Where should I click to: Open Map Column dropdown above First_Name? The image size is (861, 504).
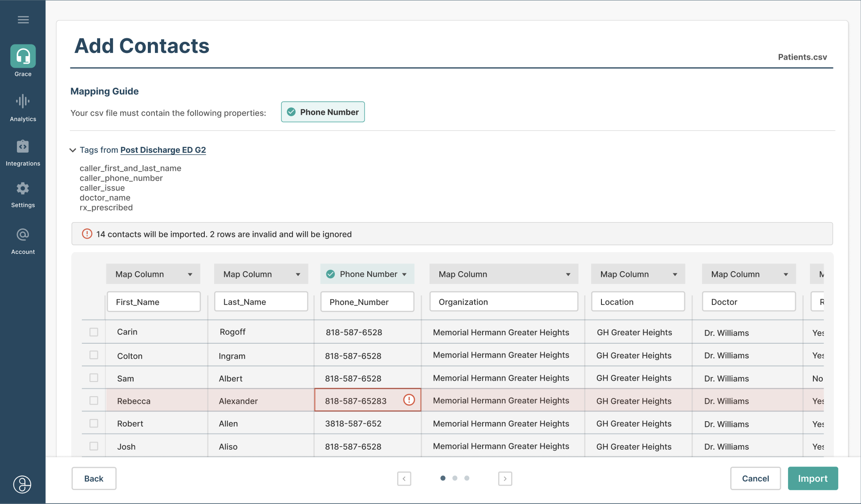click(153, 274)
